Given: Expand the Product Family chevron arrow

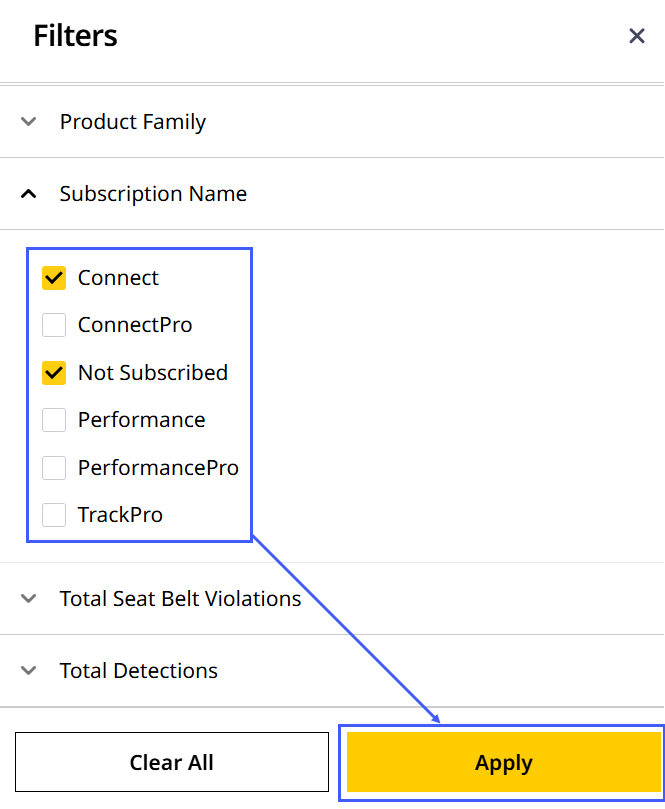Looking at the screenshot, I should (28, 122).
